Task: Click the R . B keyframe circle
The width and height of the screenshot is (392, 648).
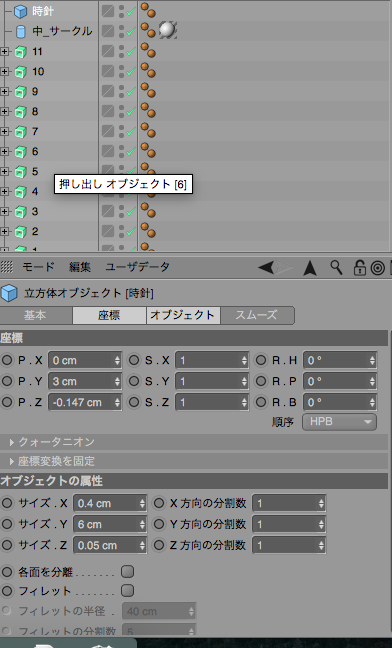Action: pyautogui.click(x=261, y=402)
